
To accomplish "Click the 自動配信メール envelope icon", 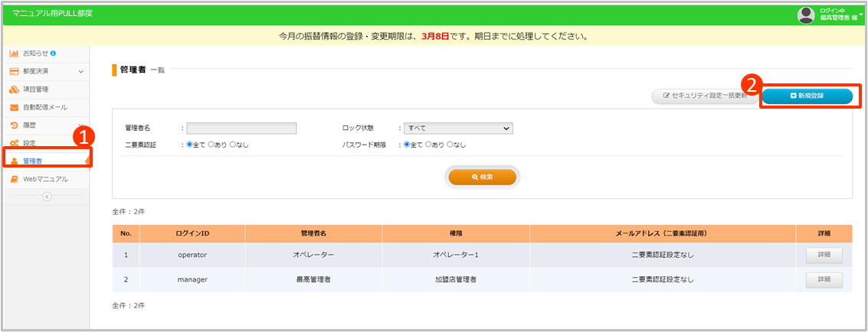I will [14, 107].
